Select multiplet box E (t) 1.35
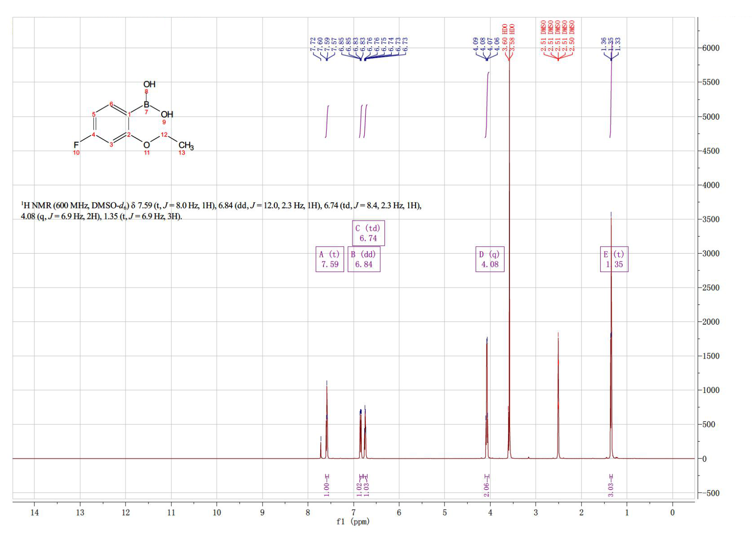Image resolution: width=756 pixels, height=559 pixels. [x=614, y=259]
